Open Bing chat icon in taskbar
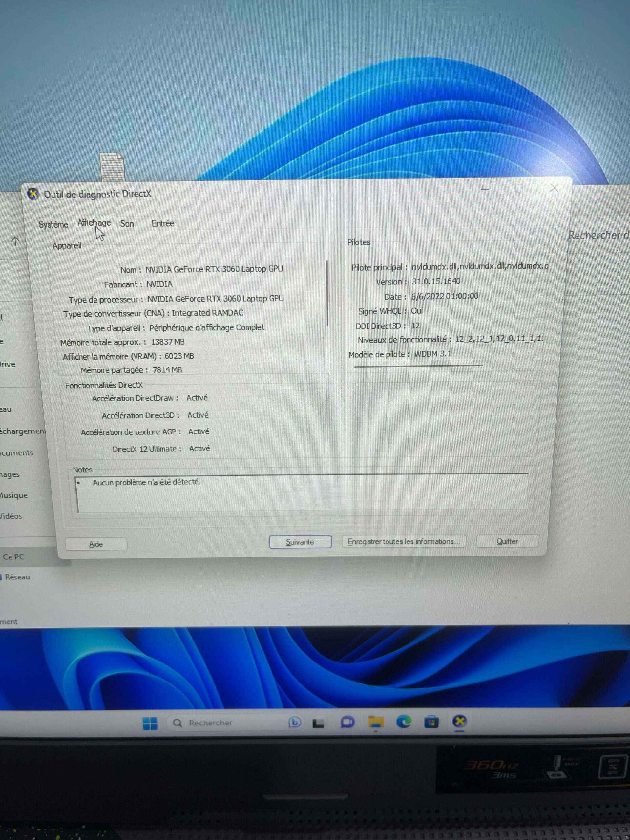This screenshot has height=840, width=630. (295, 722)
